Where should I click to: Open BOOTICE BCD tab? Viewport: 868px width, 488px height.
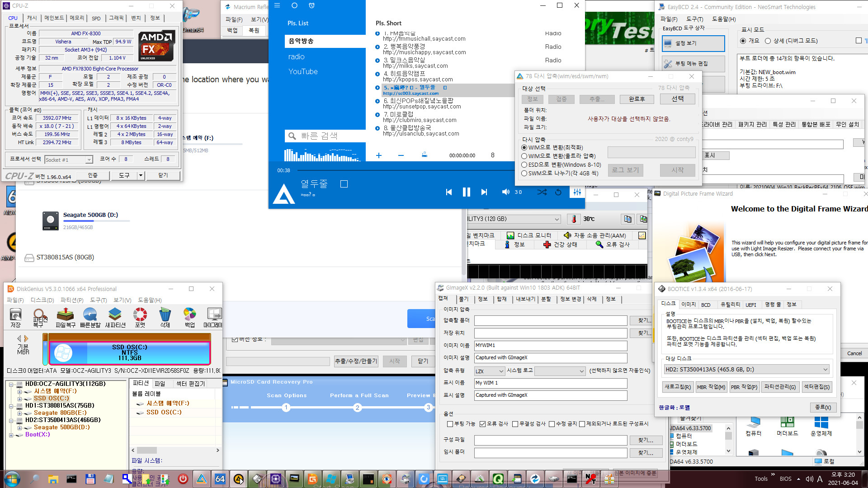[706, 305]
